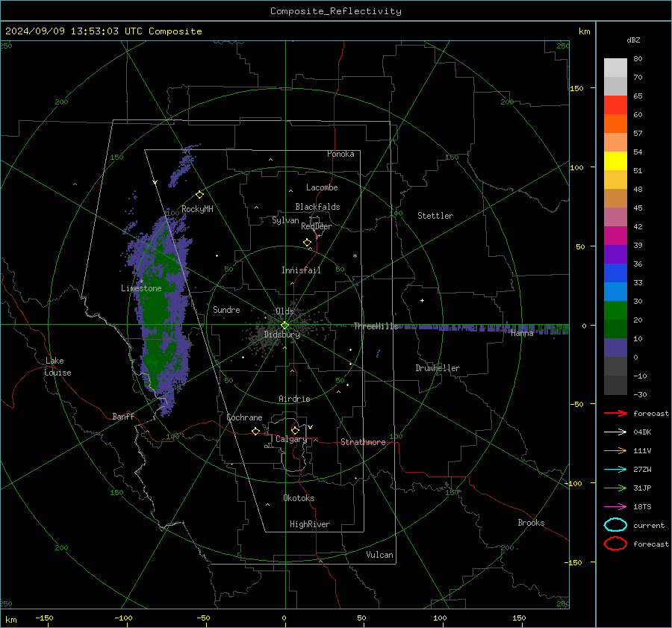Click the green 31JP arrow in legend
The height and width of the screenshot is (628, 672).
615,488
